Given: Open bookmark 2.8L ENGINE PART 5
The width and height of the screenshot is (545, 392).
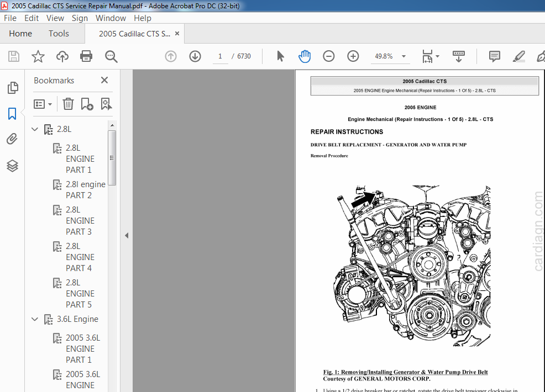Looking at the screenshot, I should pos(80,293).
